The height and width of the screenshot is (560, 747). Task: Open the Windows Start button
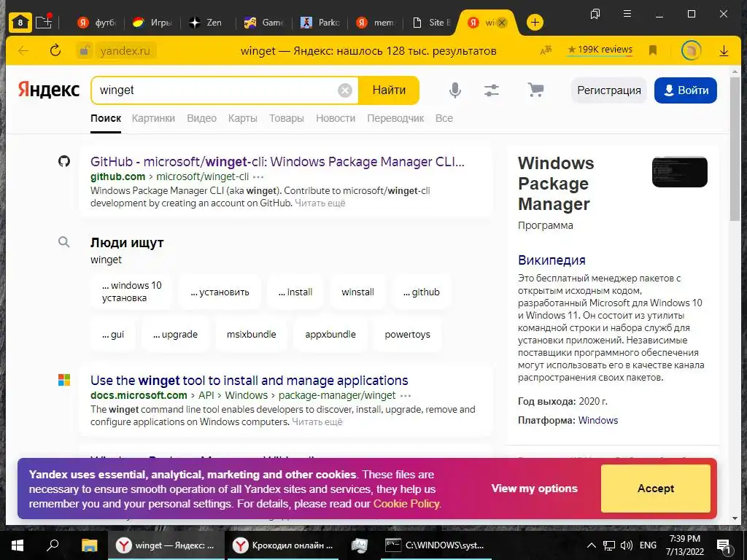point(18,545)
